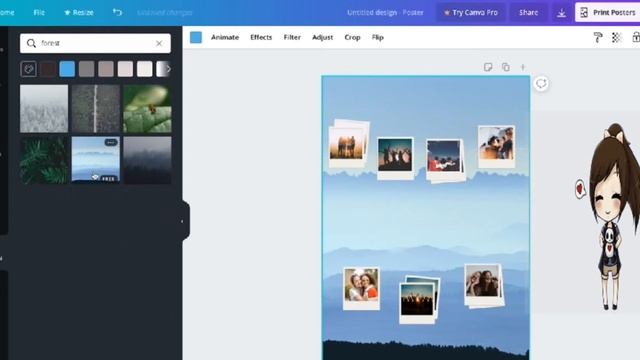Click the add notes icon above page
Screen dimensions: 640x360
point(488,67)
